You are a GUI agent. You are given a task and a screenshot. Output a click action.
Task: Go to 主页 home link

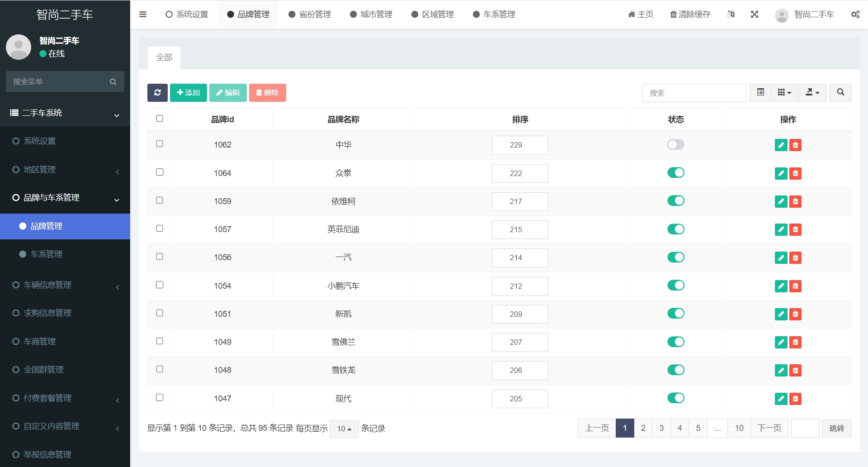coord(641,14)
